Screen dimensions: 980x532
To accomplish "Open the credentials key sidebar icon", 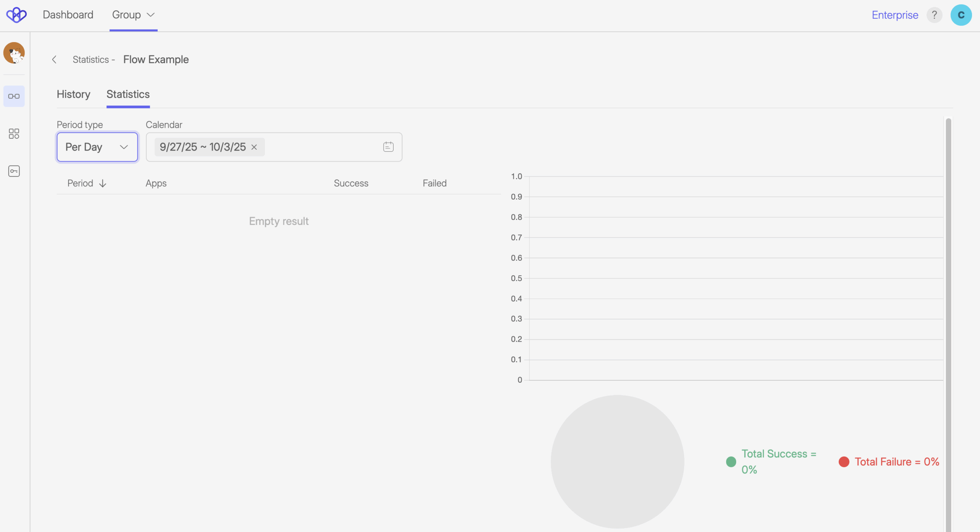I will (14, 171).
